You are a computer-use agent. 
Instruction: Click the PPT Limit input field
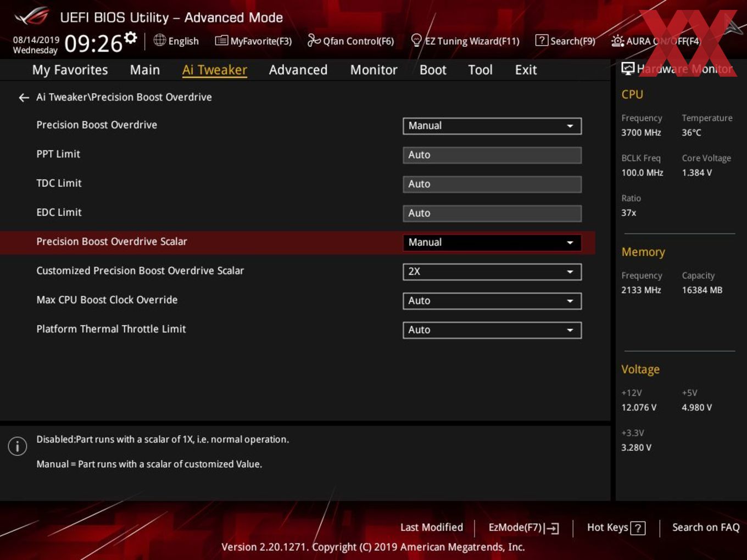point(492,155)
